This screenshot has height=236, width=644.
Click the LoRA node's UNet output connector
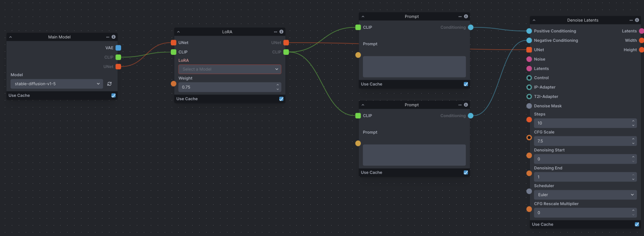click(x=286, y=43)
